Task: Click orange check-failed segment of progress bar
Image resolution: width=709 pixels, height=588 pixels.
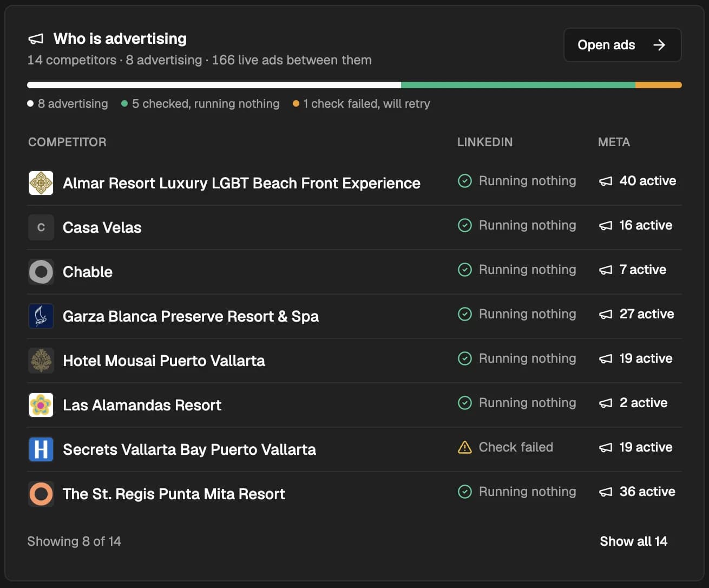Action: point(659,85)
